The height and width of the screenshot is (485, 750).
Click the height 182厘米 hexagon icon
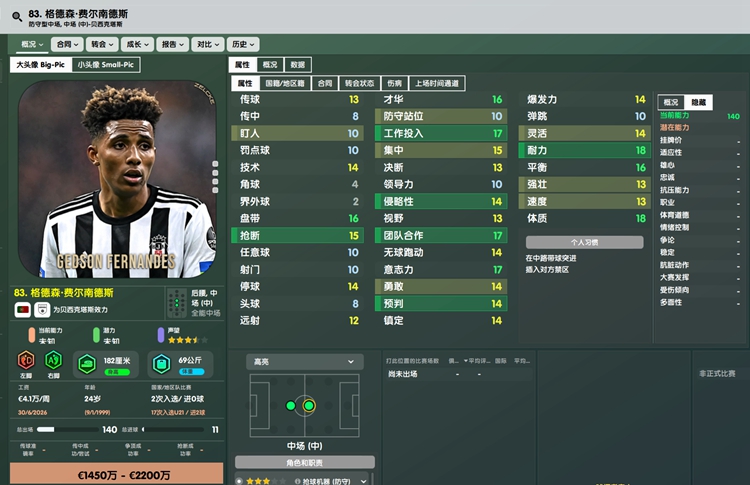(87, 364)
